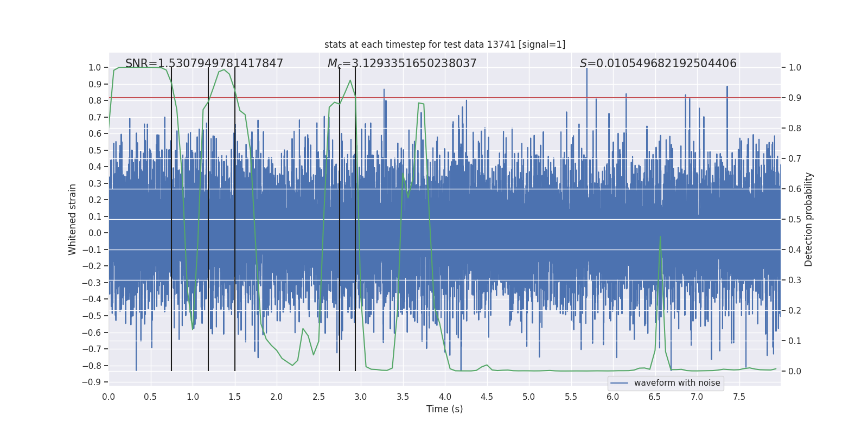Select the SNR value annotation text
The height and width of the screenshot is (434, 868).
point(204,63)
